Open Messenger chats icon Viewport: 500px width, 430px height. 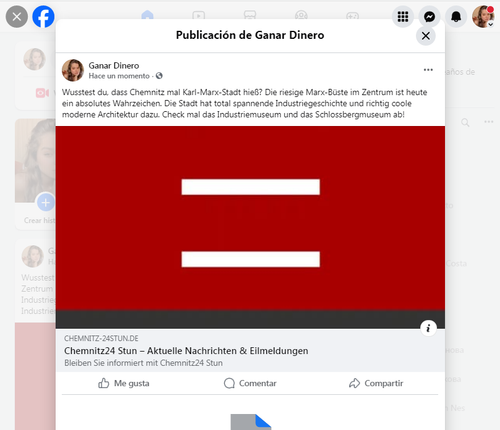click(429, 16)
